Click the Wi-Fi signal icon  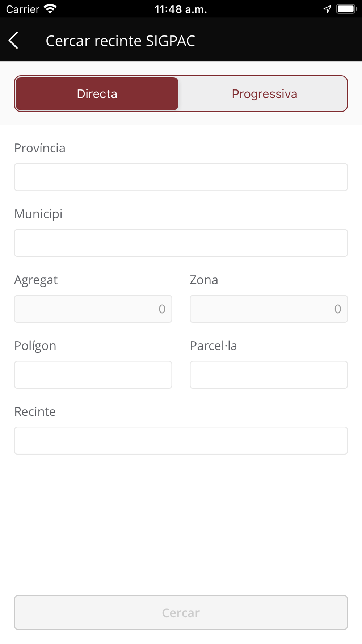(x=50, y=9)
